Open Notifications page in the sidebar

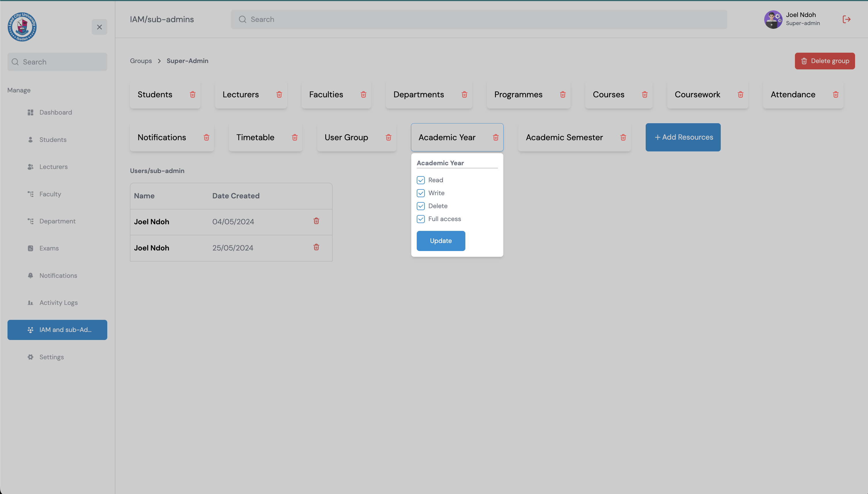point(57,275)
